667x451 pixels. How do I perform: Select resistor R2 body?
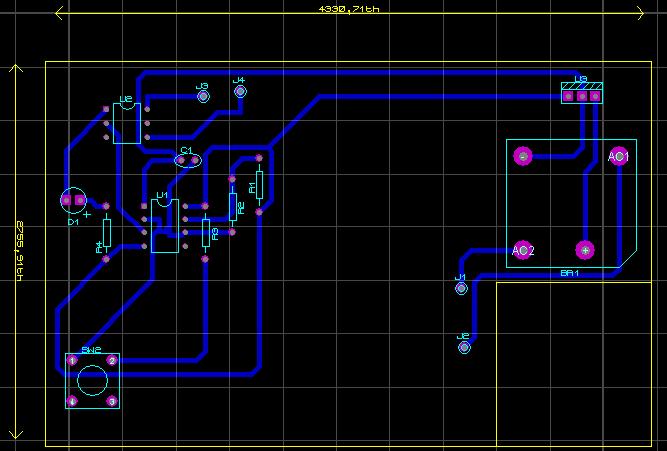point(233,207)
